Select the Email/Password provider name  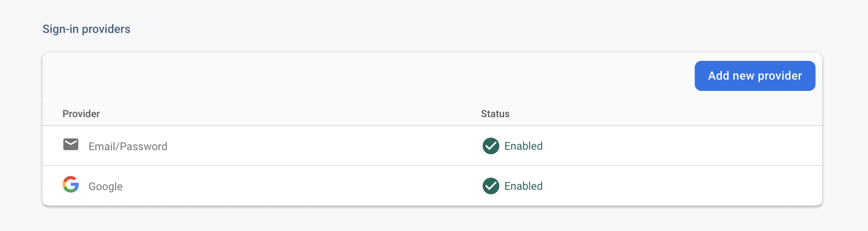pos(128,146)
